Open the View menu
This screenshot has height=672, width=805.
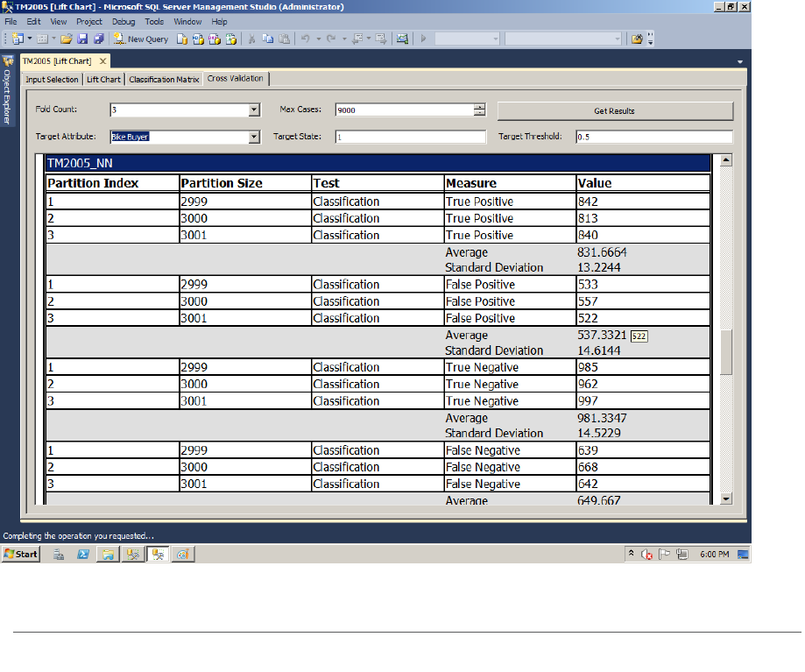(x=59, y=22)
